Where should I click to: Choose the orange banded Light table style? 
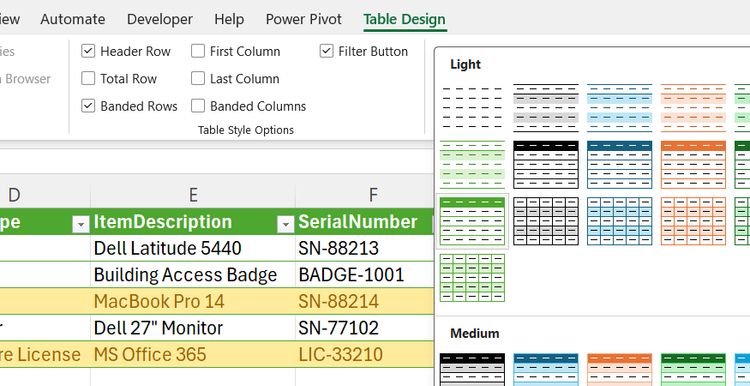coord(693,108)
